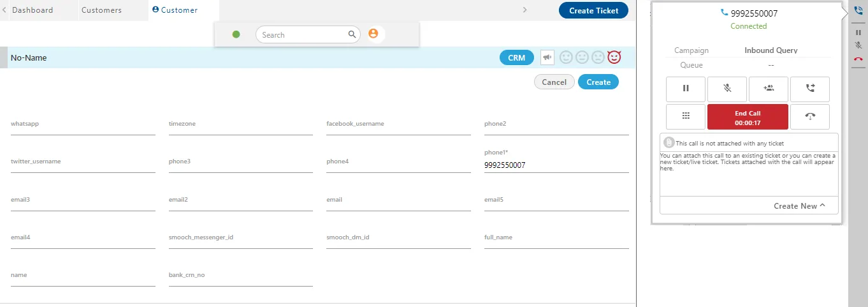
Task: Click the hang-up with arrow button
Action: (810, 116)
